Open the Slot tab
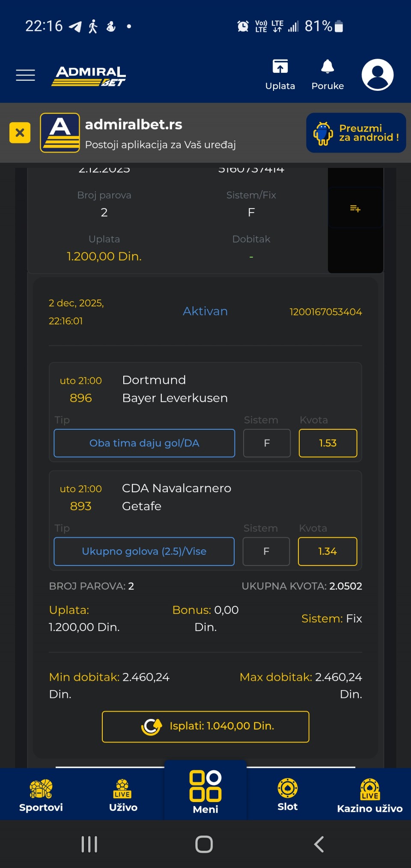Screen dimensions: 411x868 coord(288,795)
